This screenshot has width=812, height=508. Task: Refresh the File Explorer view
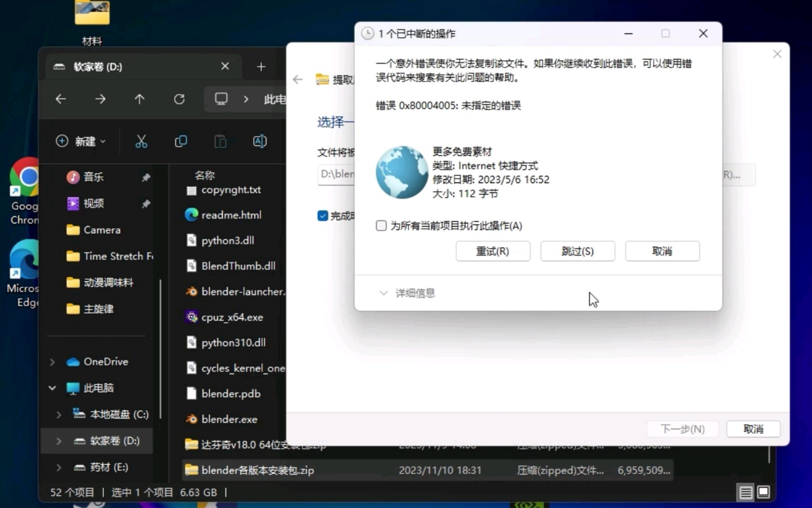[x=179, y=99]
